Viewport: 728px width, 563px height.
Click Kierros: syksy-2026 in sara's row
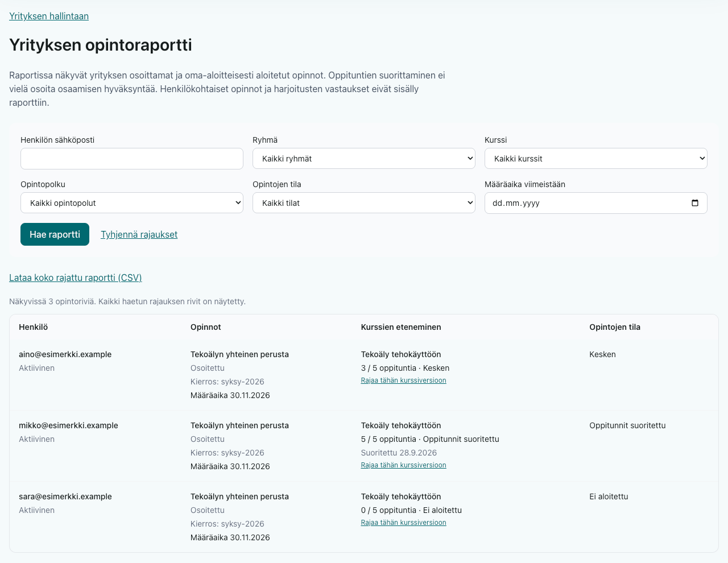pos(227,524)
